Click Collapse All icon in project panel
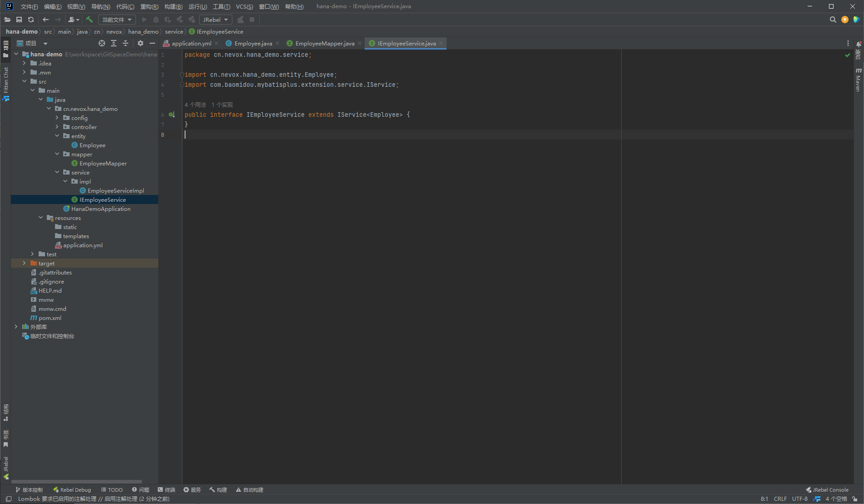 click(x=126, y=43)
